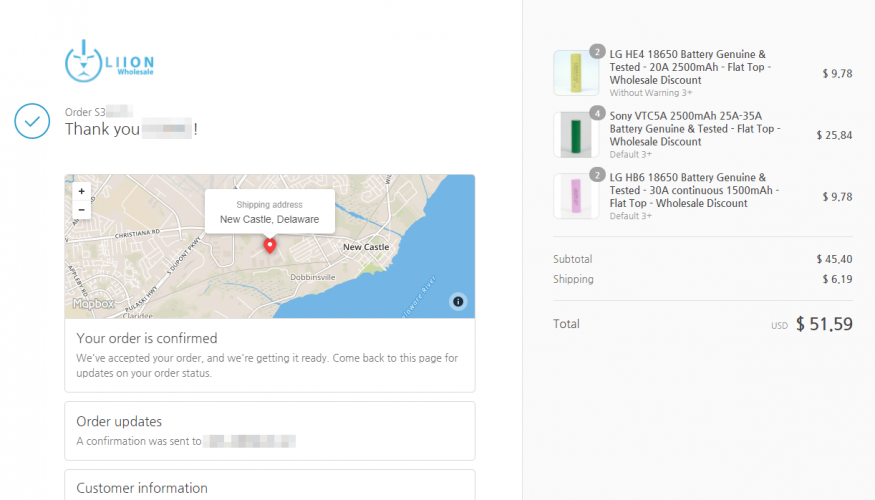Click the LG HE4 battery thumbnail
Viewport: 875px width, 500px height.
576,73
